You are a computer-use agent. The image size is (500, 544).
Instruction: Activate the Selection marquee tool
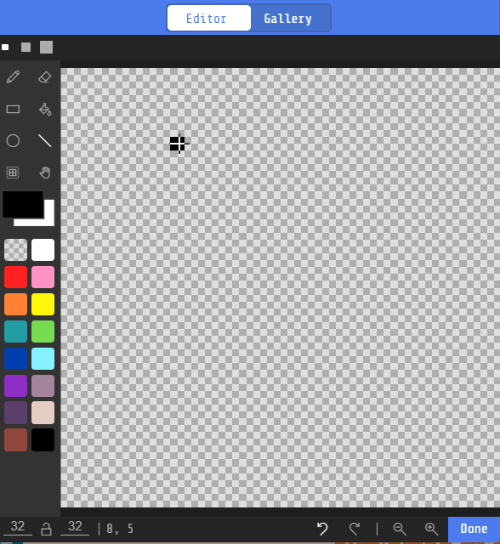tap(13, 172)
